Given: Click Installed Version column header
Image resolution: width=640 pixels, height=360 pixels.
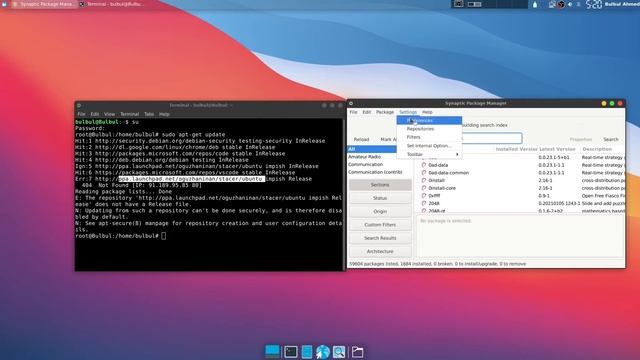Looking at the screenshot, I should coord(516,149).
